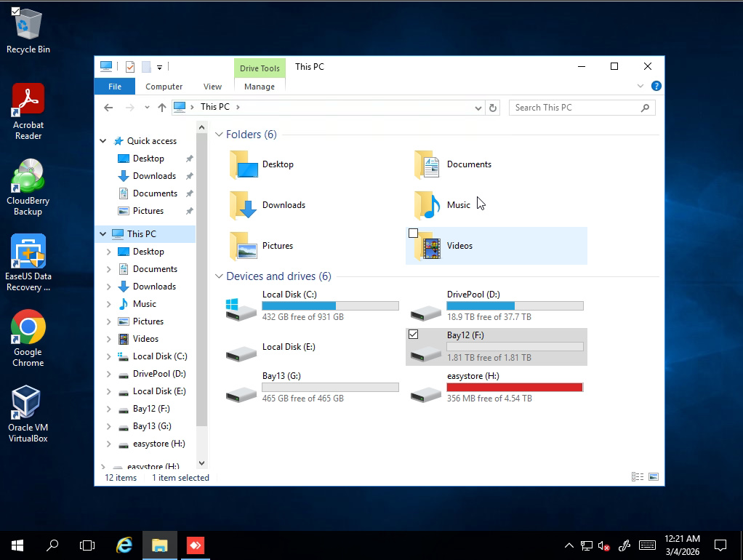
Task: Open Windows Start button on taskbar
Action: click(17, 545)
